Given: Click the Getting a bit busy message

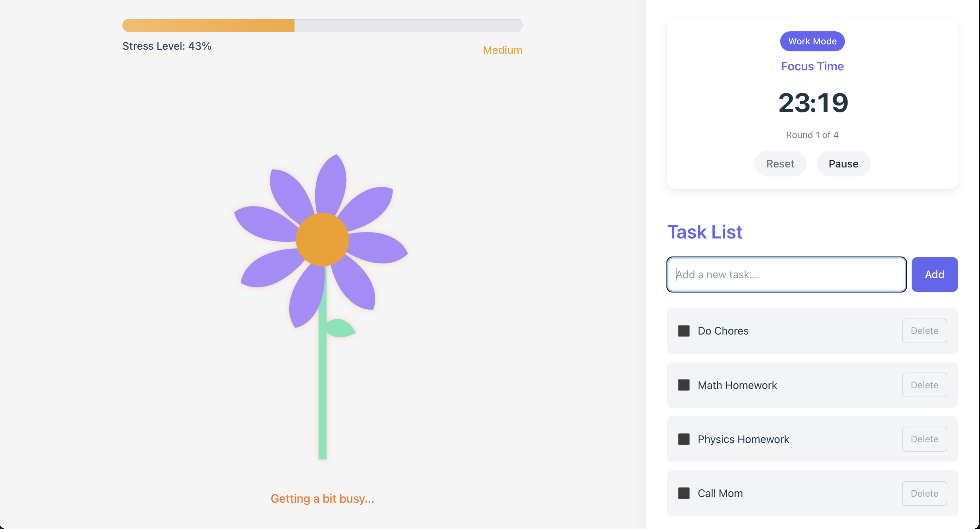Looking at the screenshot, I should [322, 499].
